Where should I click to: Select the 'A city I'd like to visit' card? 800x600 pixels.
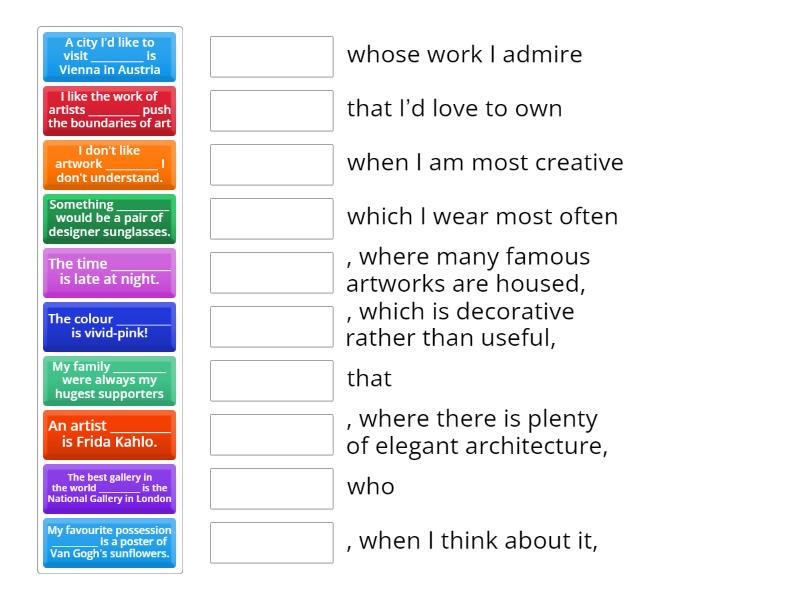110,57
